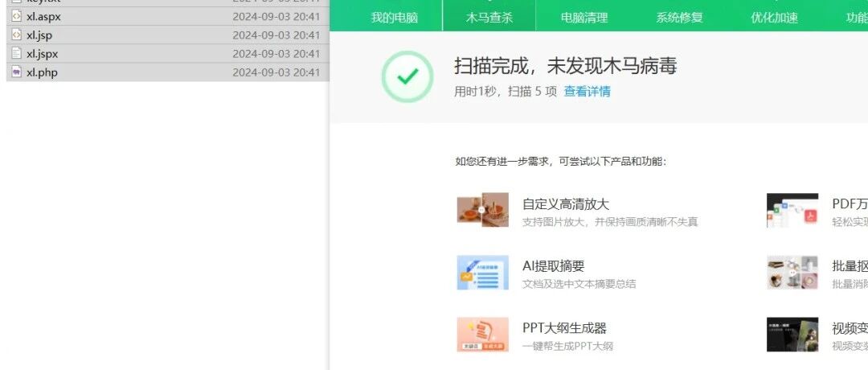Click the xl.php file name
The width and height of the screenshot is (868, 370).
click(42, 72)
